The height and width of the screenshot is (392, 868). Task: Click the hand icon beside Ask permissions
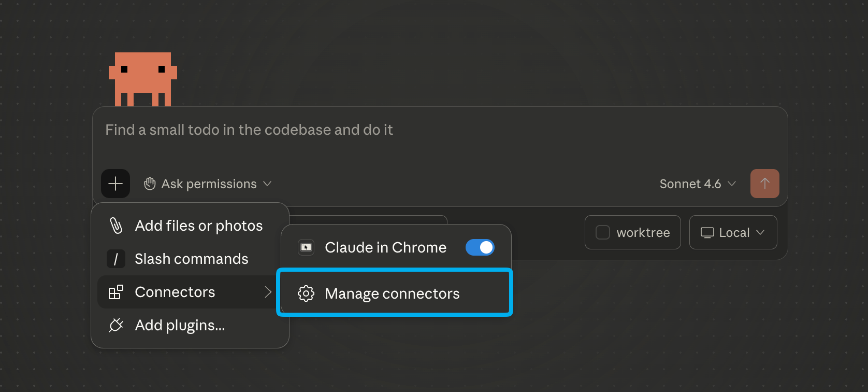click(150, 184)
